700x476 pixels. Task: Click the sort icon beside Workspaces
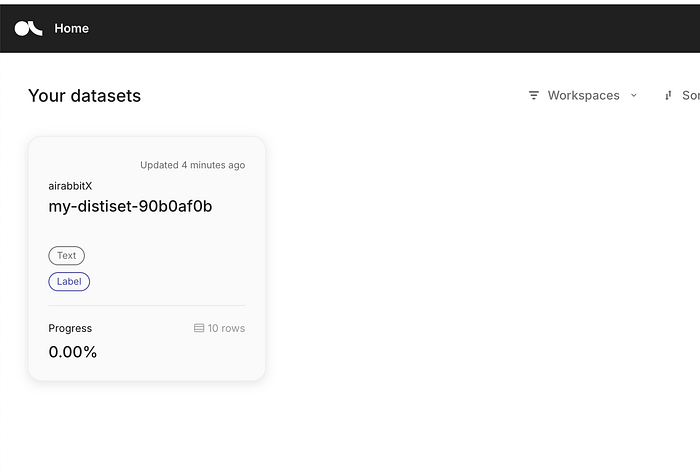coord(668,96)
